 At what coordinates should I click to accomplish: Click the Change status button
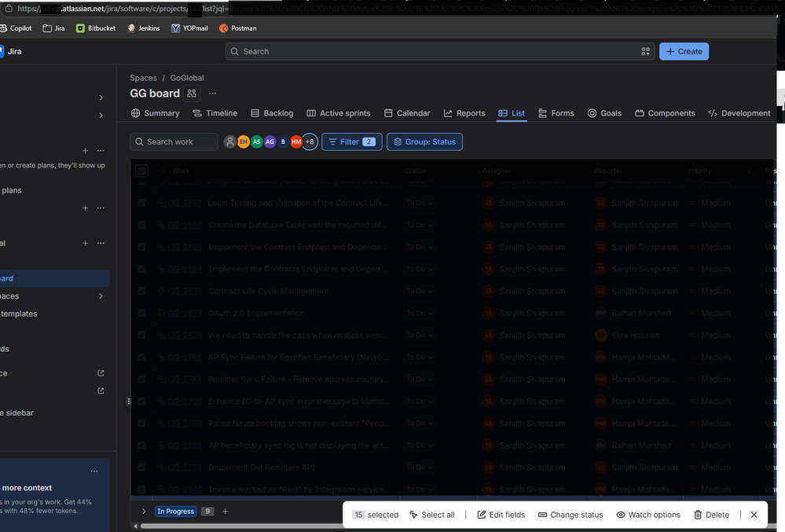pyautogui.click(x=570, y=515)
